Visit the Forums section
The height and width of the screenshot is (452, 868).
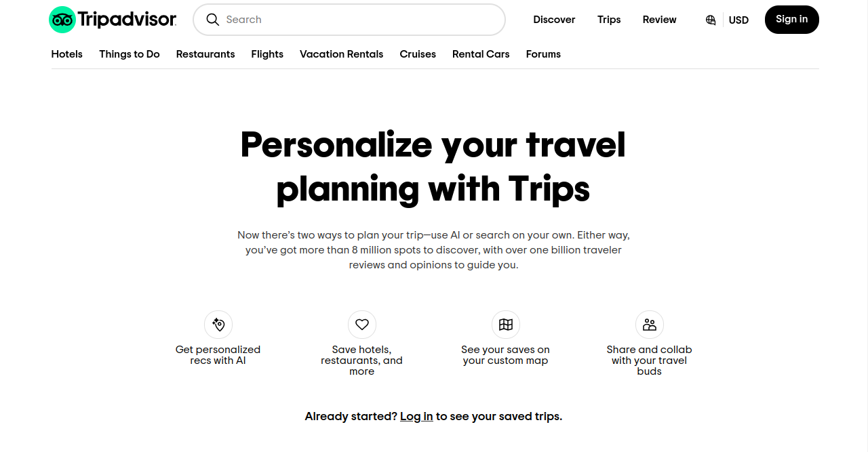point(543,54)
